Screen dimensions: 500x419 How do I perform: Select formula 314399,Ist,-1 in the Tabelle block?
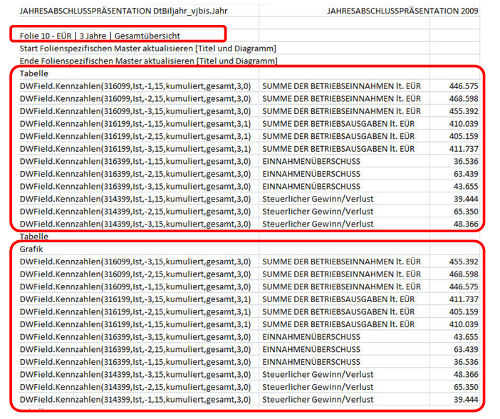135,199
